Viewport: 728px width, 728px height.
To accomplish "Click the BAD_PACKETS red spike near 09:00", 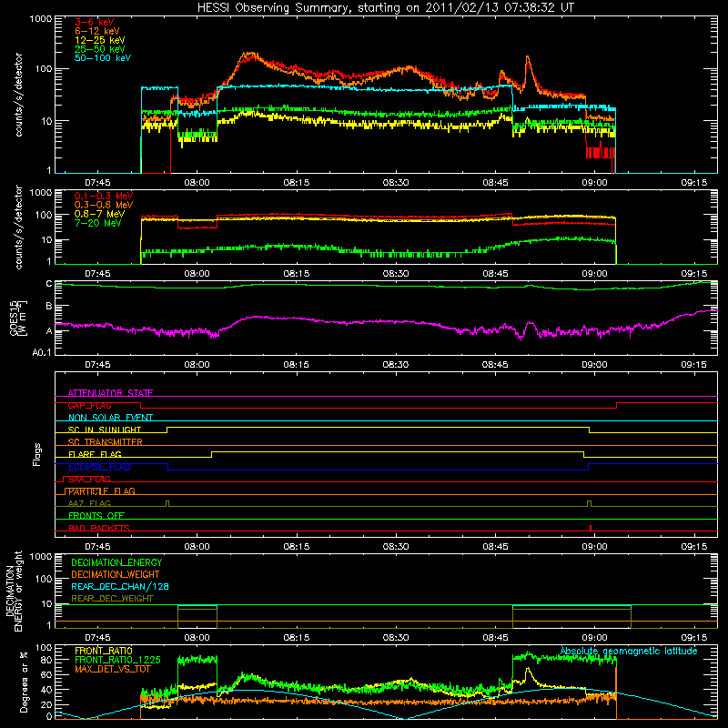I will (590, 528).
